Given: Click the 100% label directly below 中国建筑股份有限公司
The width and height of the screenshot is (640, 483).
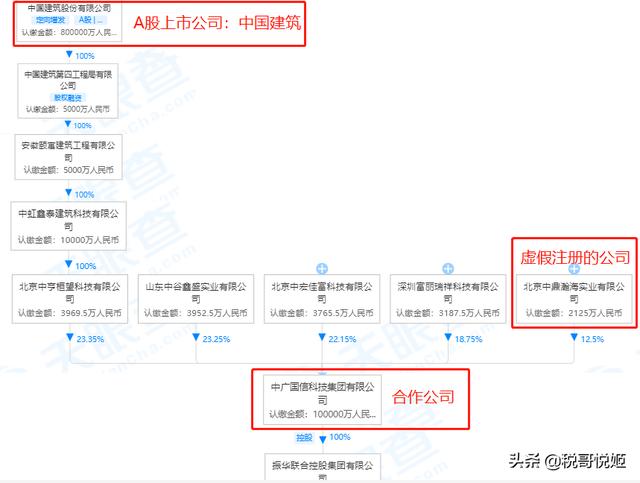Looking at the screenshot, I should tap(85, 56).
